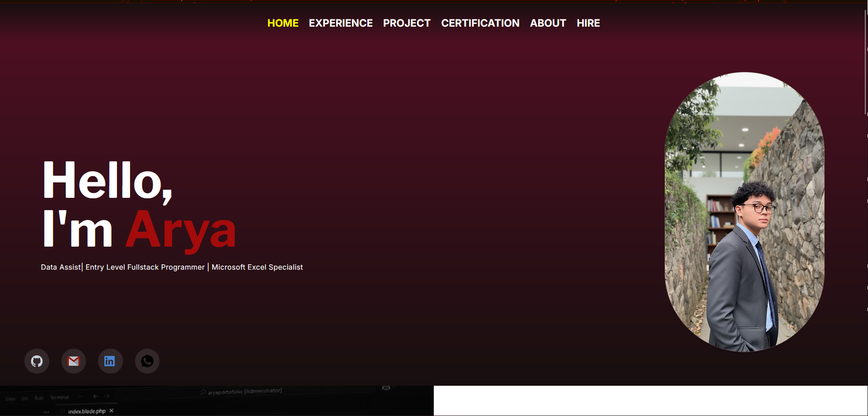Click the "Microsoft Excel Specialist" tagline text
Viewport: 868px width, 416px height.
pos(257,267)
